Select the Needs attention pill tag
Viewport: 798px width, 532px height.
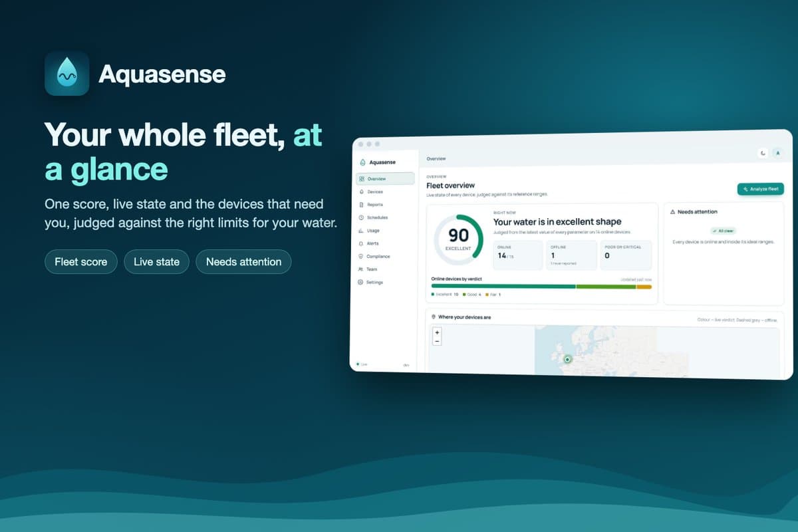pyautogui.click(x=243, y=262)
